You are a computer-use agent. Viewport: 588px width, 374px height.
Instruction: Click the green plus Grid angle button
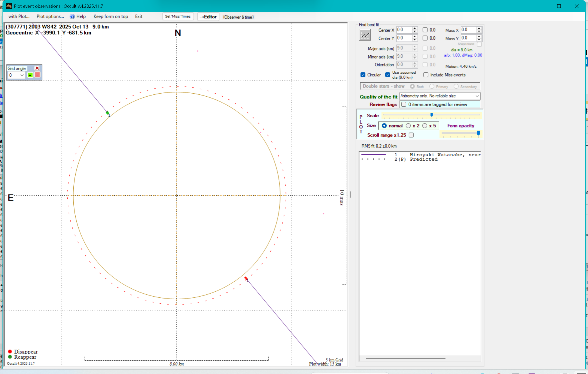[30, 75]
